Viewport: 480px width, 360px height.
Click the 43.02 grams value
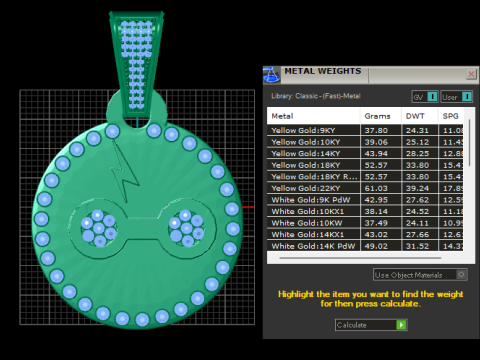click(376, 234)
